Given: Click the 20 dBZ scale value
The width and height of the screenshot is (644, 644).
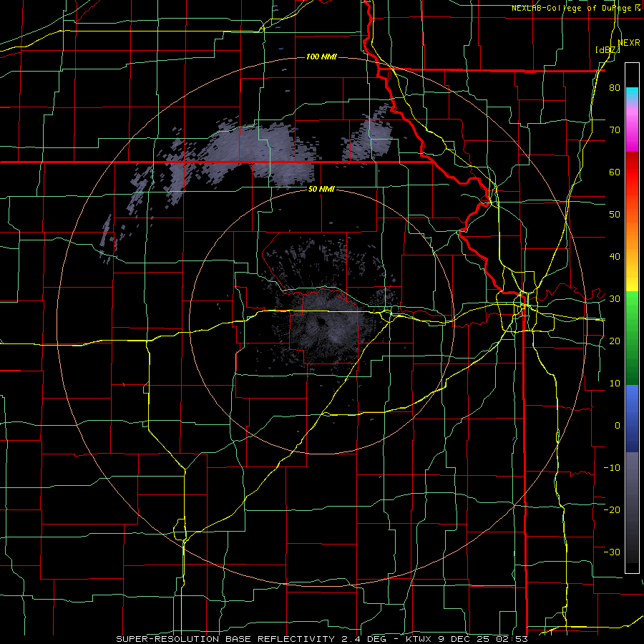Looking at the screenshot, I should 615,341.
